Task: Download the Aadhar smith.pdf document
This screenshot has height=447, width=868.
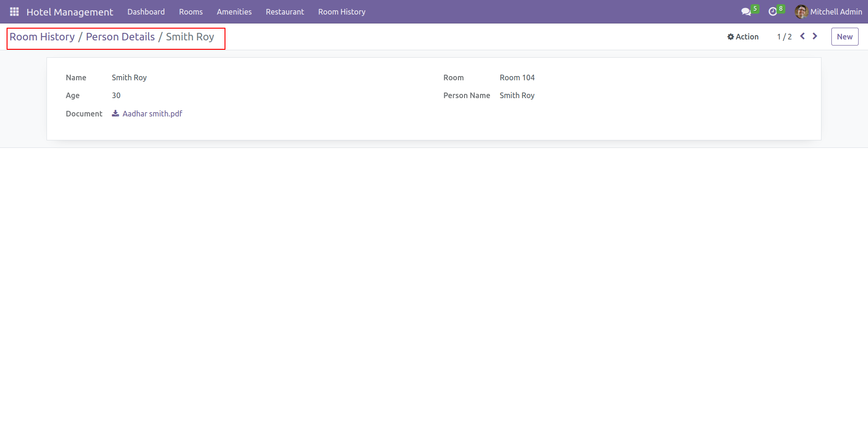Action: (152, 114)
